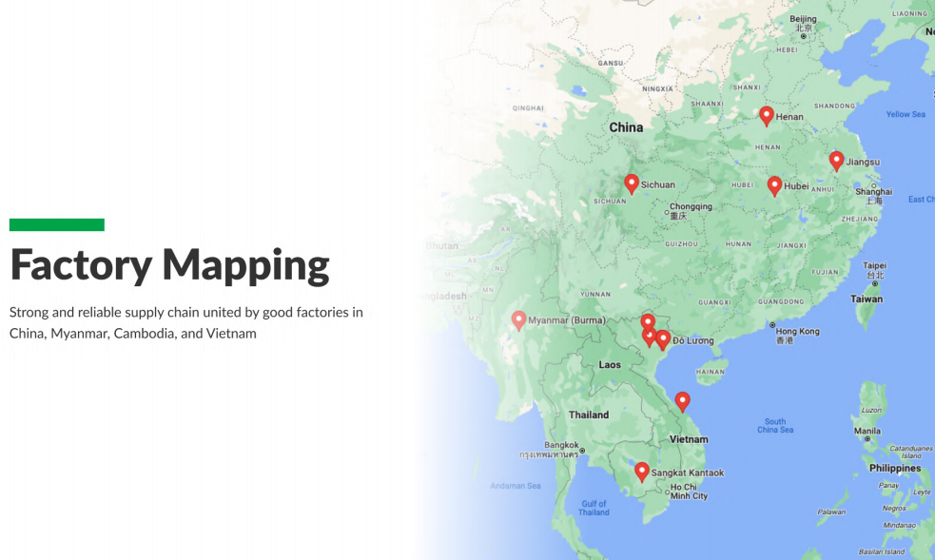This screenshot has width=935, height=560.
Task: Select the Sangkat Kantaok red pin
Action: point(642,473)
